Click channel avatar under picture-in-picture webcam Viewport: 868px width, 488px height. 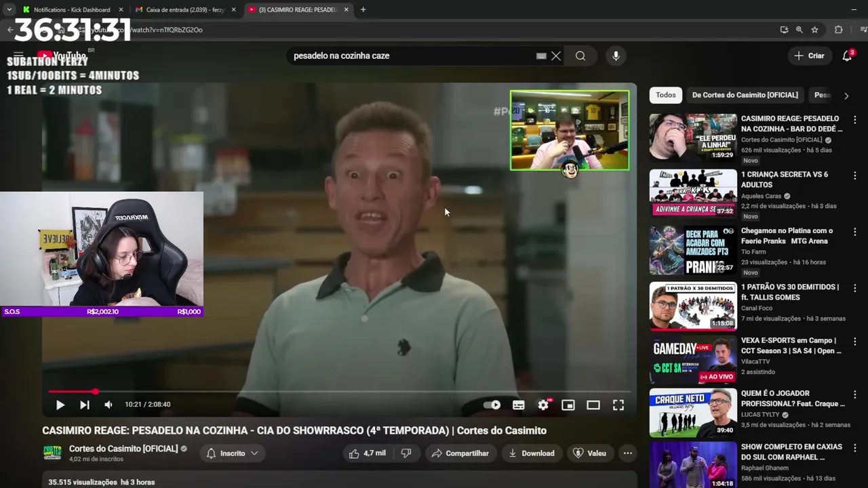pyautogui.click(x=570, y=169)
